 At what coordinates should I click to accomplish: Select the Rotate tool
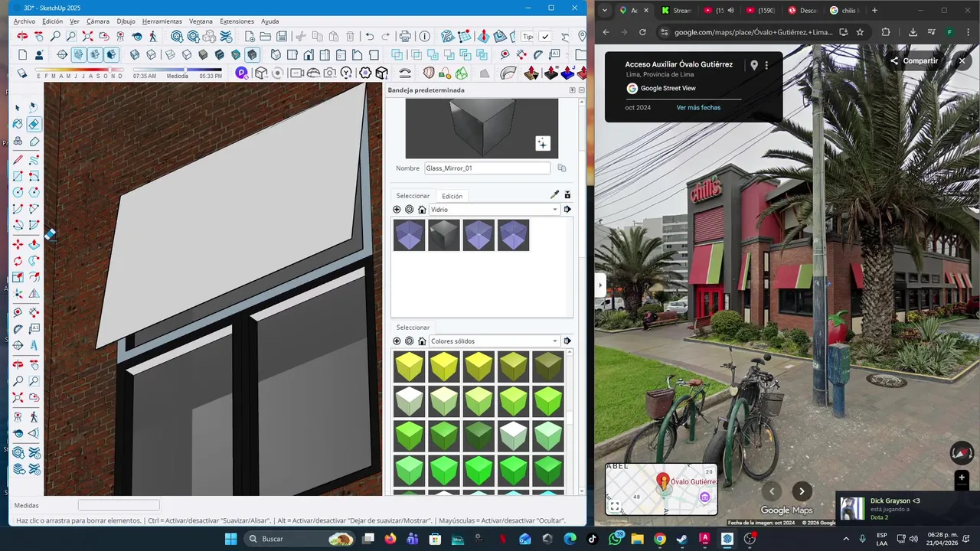pyautogui.click(x=18, y=261)
